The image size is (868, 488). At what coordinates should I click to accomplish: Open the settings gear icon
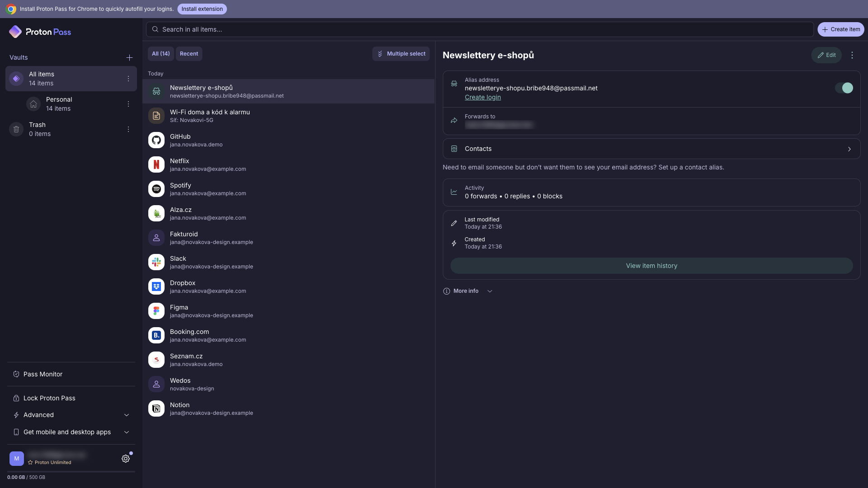click(126, 459)
